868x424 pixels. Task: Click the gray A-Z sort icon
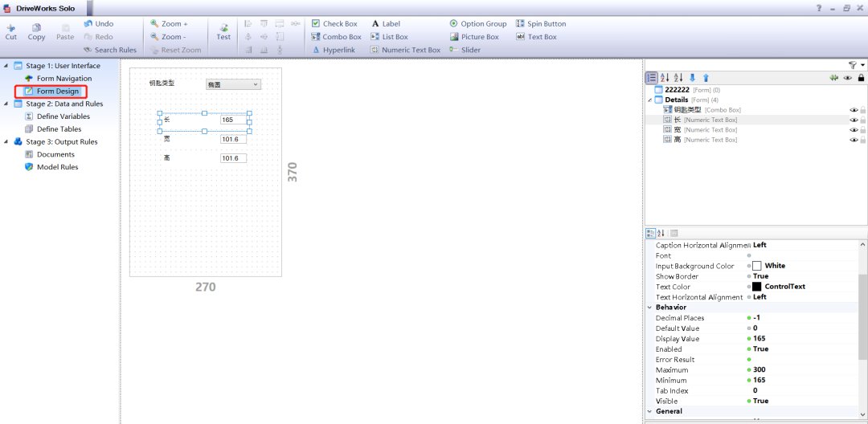tap(678, 78)
